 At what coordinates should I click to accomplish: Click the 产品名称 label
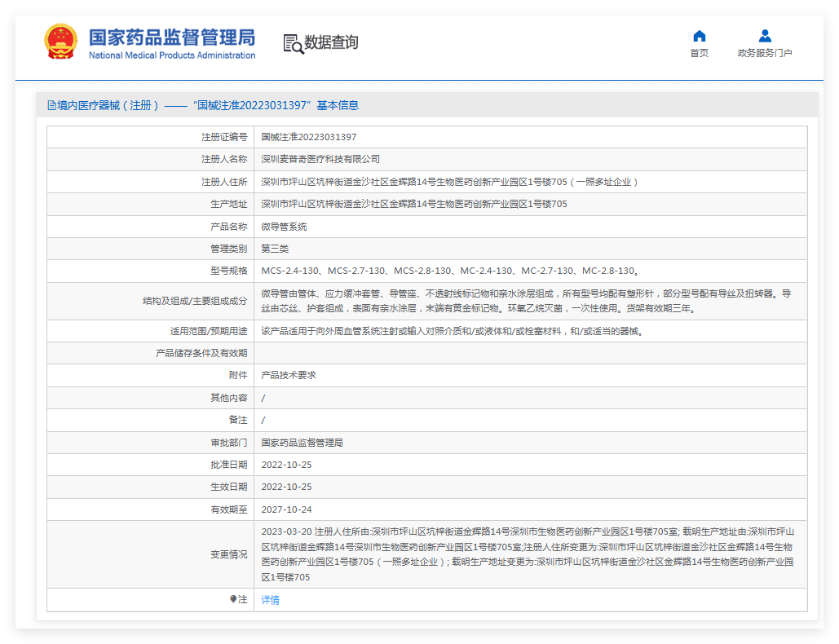(229, 227)
